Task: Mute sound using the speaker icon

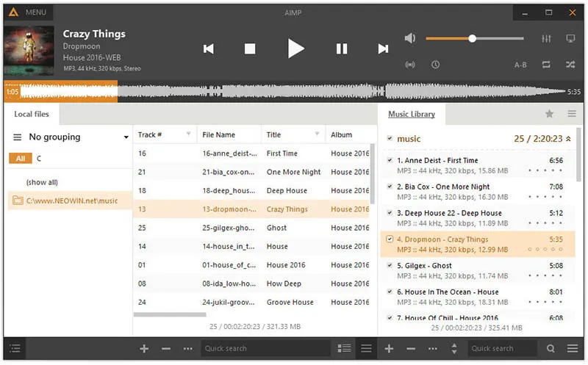Action: (410, 38)
